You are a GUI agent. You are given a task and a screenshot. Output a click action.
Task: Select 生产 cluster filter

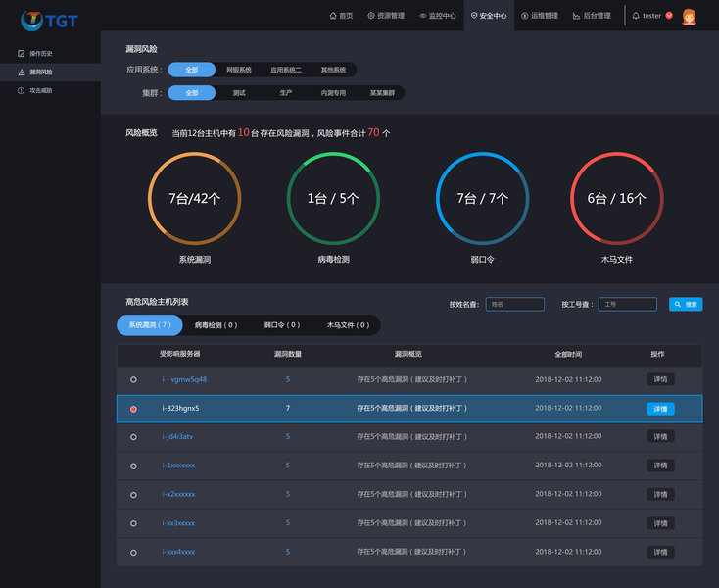(x=286, y=93)
